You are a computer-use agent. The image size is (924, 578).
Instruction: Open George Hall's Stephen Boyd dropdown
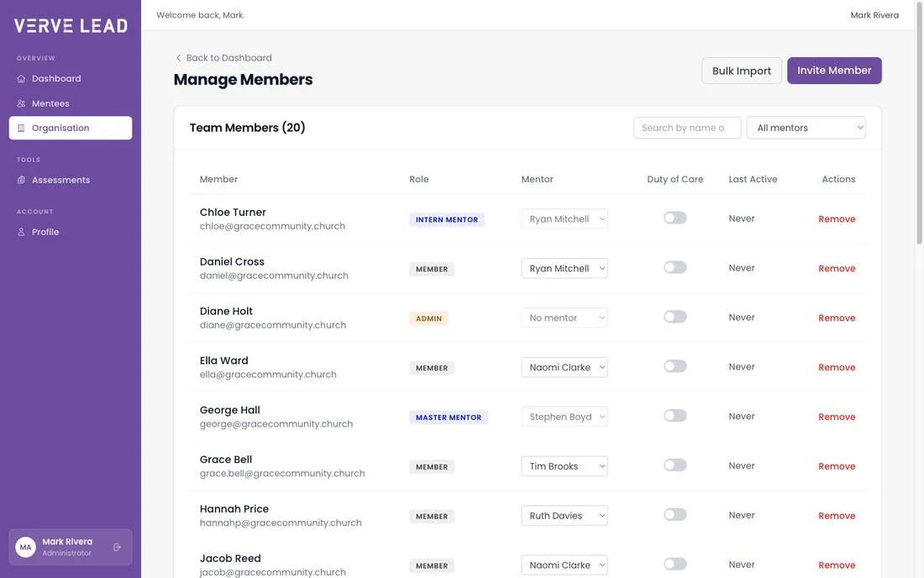tap(564, 417)
